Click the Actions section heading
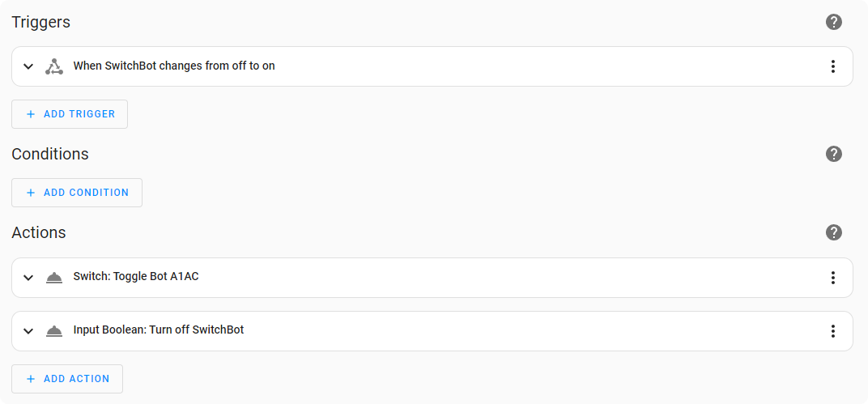868x404 pixels. [x=39, y=232]
